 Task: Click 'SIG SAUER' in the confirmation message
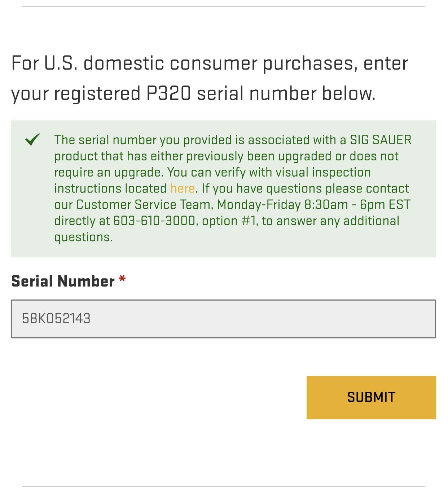click(381, 140)
